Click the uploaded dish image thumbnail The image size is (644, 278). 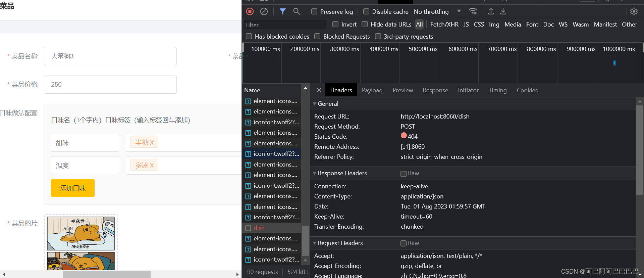(x=81, y=243)
